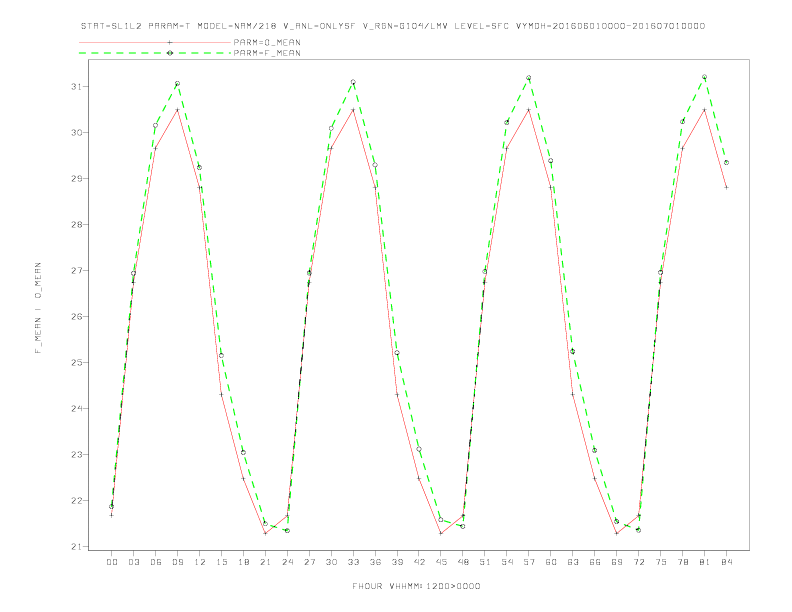Click x-axis tick label 60
The width and height of the screenshot is (792, 612).
551,562
